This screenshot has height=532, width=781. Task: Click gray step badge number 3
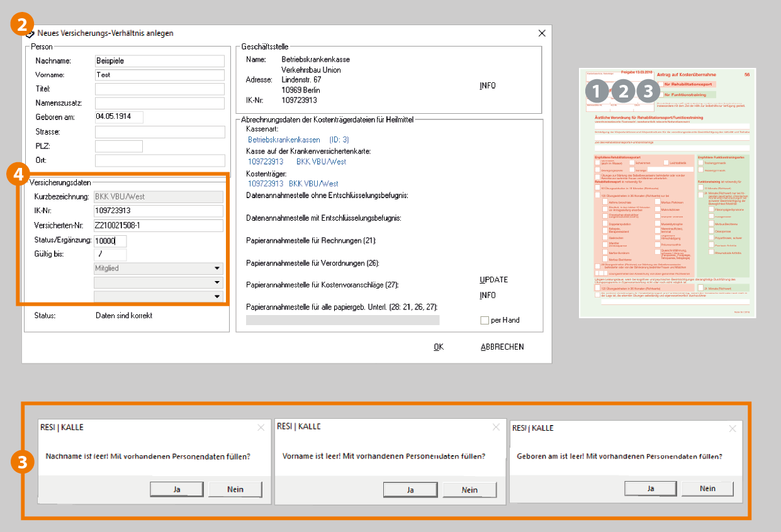click(x=649, y=92)
